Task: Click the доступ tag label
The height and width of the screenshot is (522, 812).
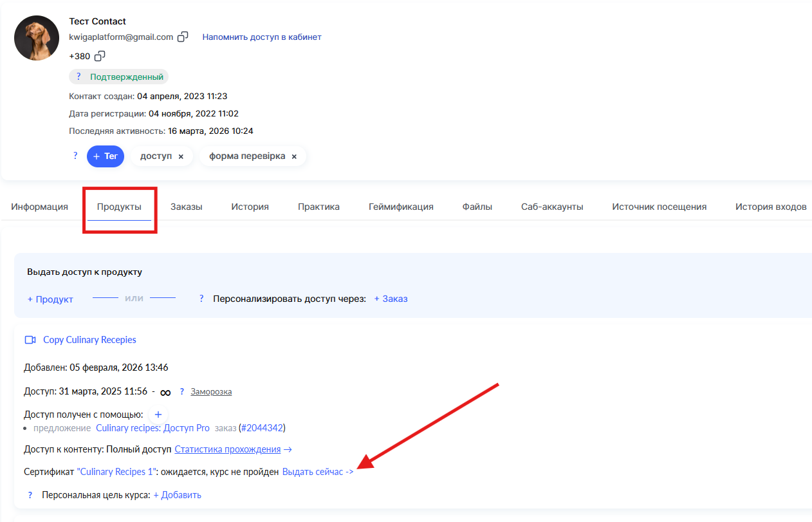Action: (x=156, y=156)
